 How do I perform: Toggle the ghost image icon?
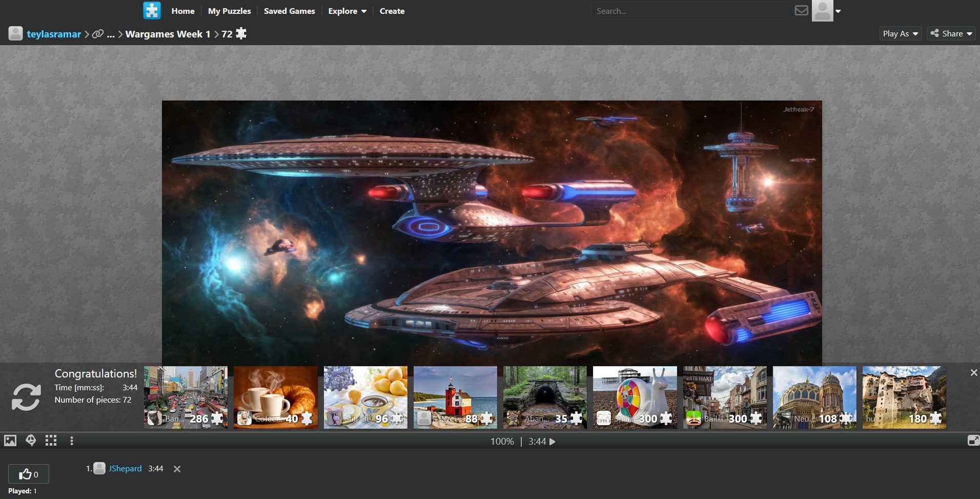pyautogui.click(x=31, y=441)
